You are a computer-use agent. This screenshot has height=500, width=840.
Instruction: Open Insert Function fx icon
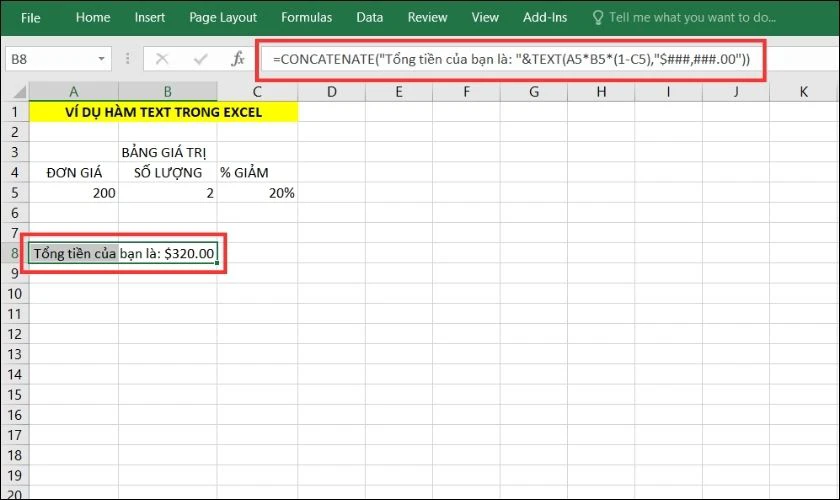[238, 59]
